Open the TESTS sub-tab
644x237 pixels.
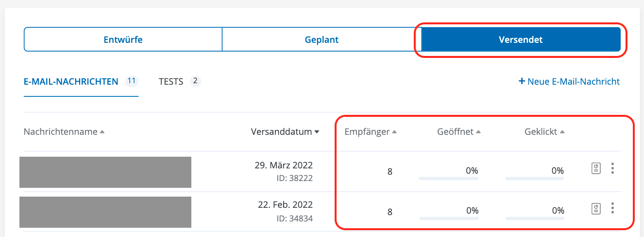pyautogui.click(x=171, y=81)
